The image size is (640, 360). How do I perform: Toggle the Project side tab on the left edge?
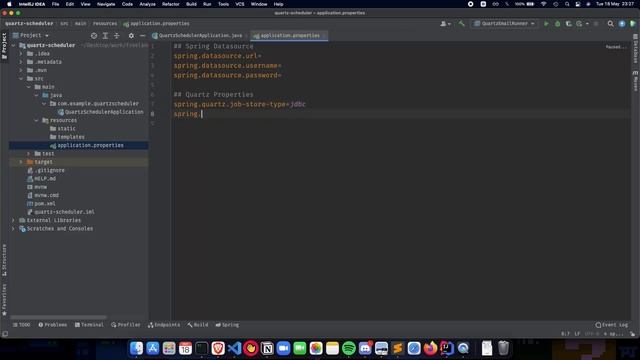pyautogui.click(x=4, y=46)
